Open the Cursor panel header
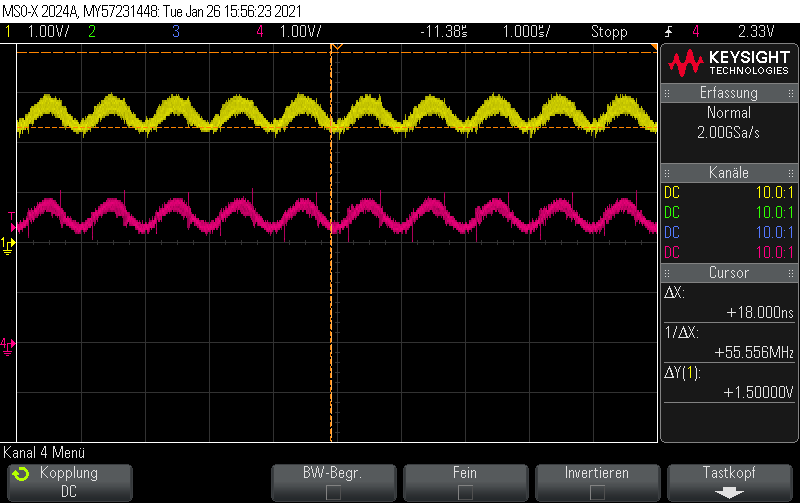 tap(729, 273)
